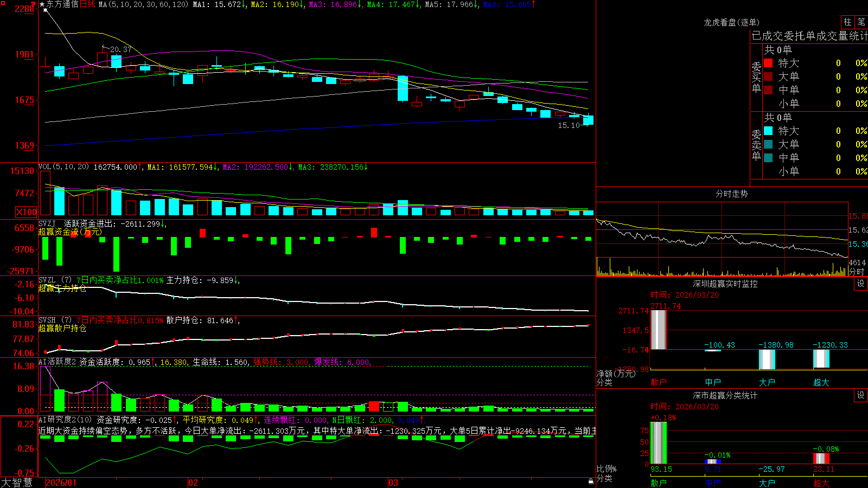
Task: Click the 15.10 low price annotation
Action: tap(569, 125)
